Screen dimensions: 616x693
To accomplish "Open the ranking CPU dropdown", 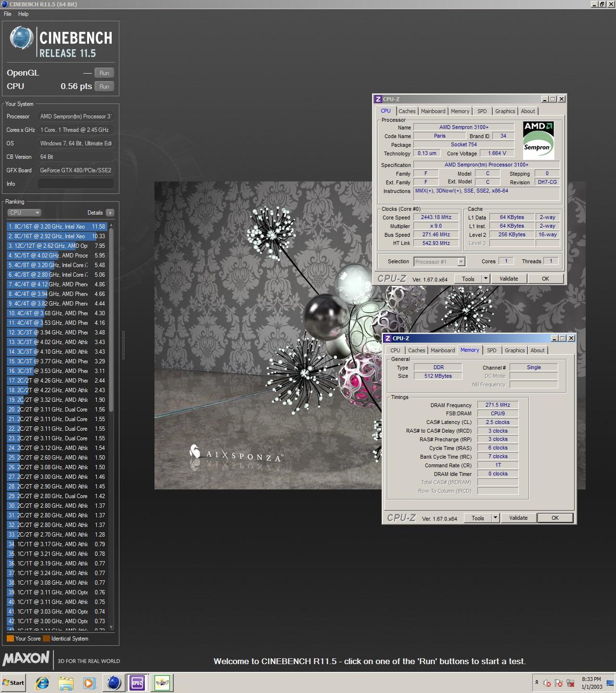I will (x=24, y=213).
